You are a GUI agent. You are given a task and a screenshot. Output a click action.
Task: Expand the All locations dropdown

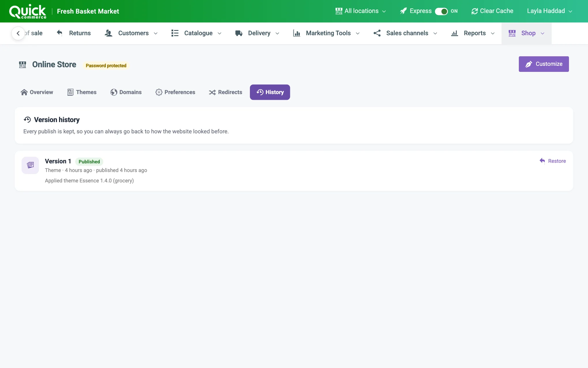click(361, 11)
